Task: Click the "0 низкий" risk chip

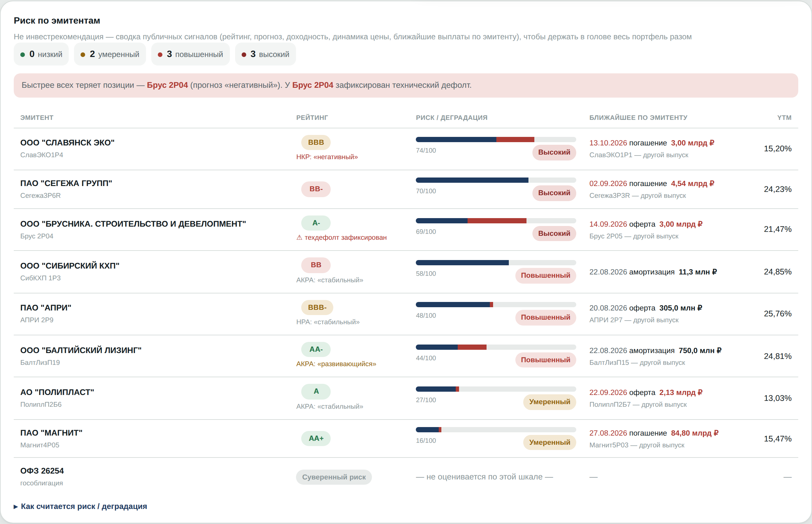Action: 41,54
